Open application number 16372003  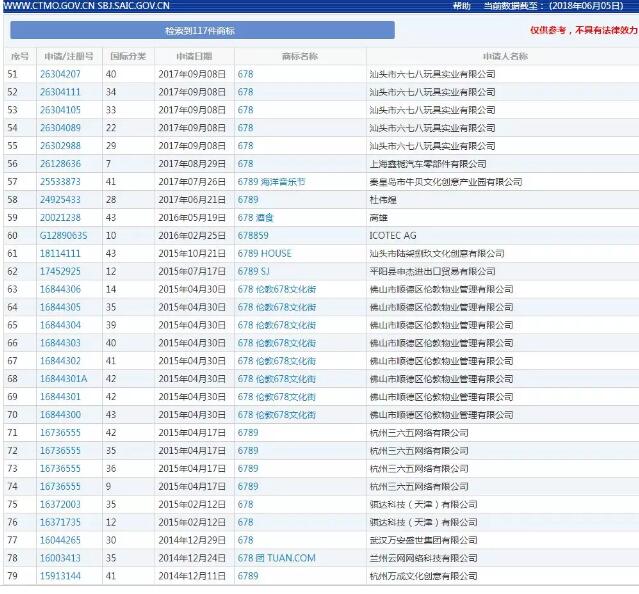(x=60, y=504)
